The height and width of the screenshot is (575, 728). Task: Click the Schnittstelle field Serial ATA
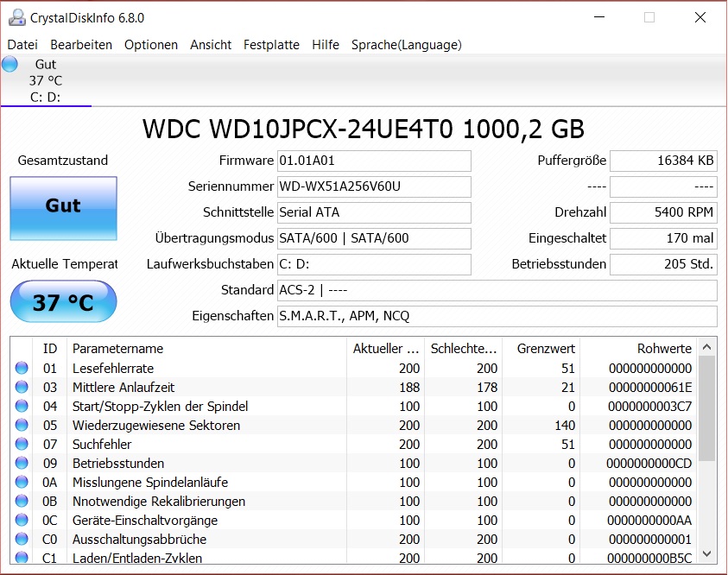[x=374, y=212]
